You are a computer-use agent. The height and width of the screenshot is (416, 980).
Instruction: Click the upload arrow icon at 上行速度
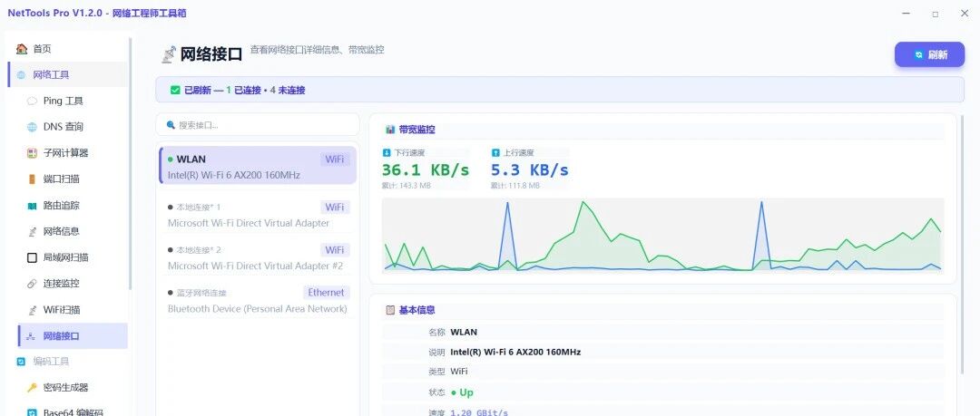(495, 152)
